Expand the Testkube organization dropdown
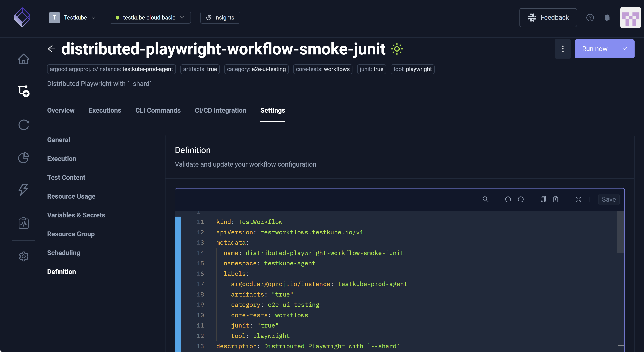The width and height of the screenshot is (644, 352). pos(72,18)
